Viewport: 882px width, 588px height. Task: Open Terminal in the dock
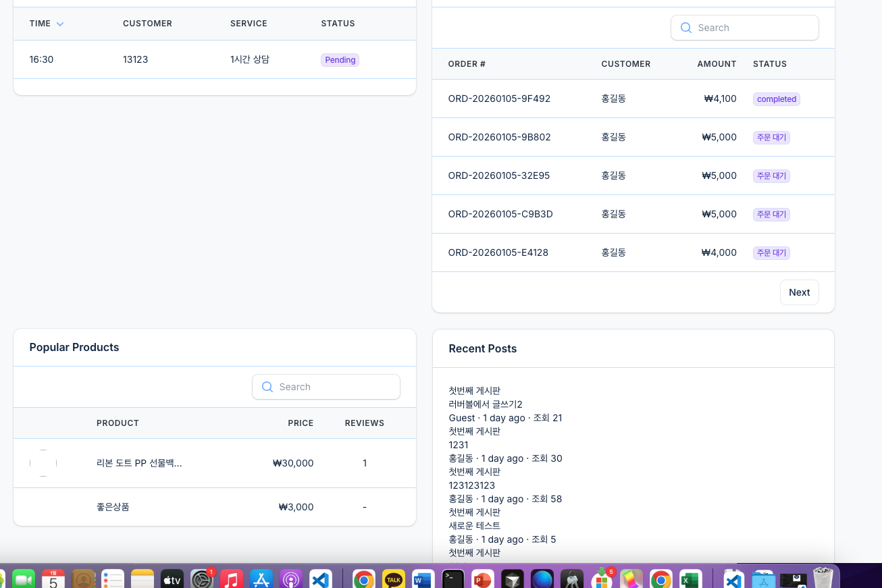tap(452, 579)
